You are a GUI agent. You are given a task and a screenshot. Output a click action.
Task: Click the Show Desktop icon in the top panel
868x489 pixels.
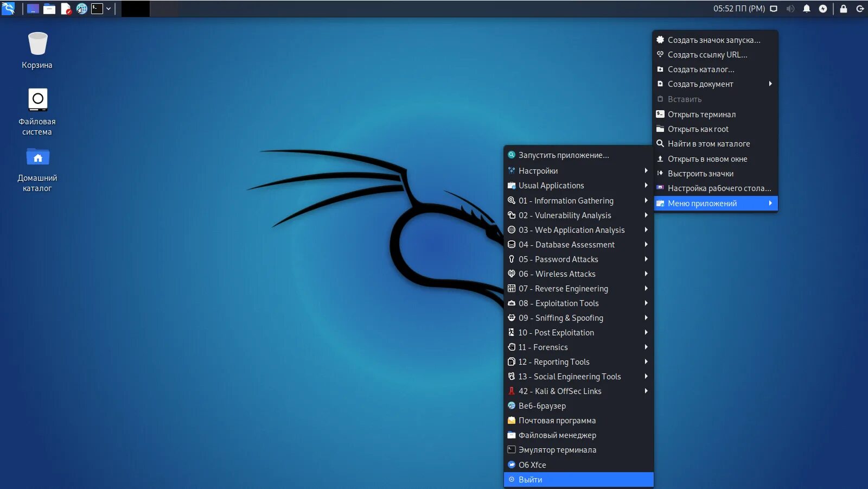tap(33, 9)
